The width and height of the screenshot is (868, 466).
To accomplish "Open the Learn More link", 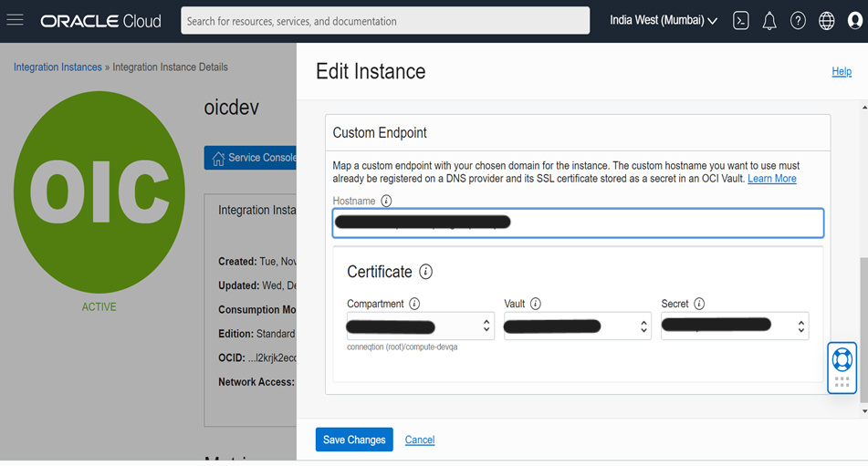I will (771, 179).
